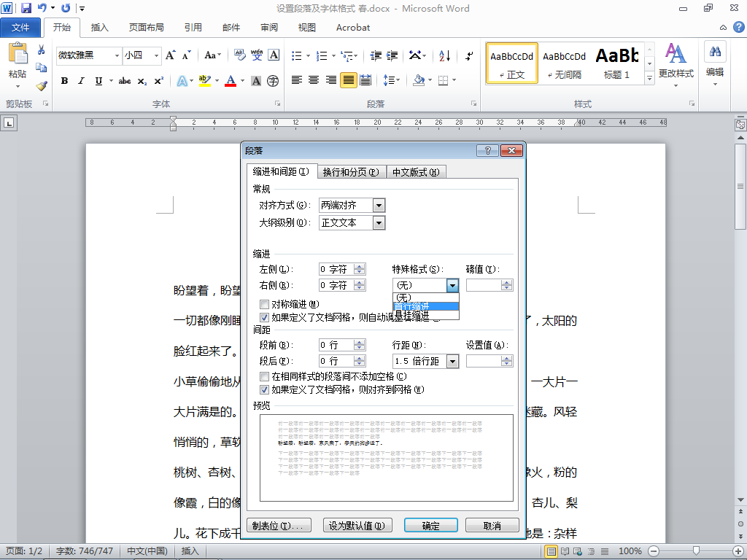747x560 pixels.
Task: Click the 制表位 button
Action: pyautogui.click(x=279, y=526)
